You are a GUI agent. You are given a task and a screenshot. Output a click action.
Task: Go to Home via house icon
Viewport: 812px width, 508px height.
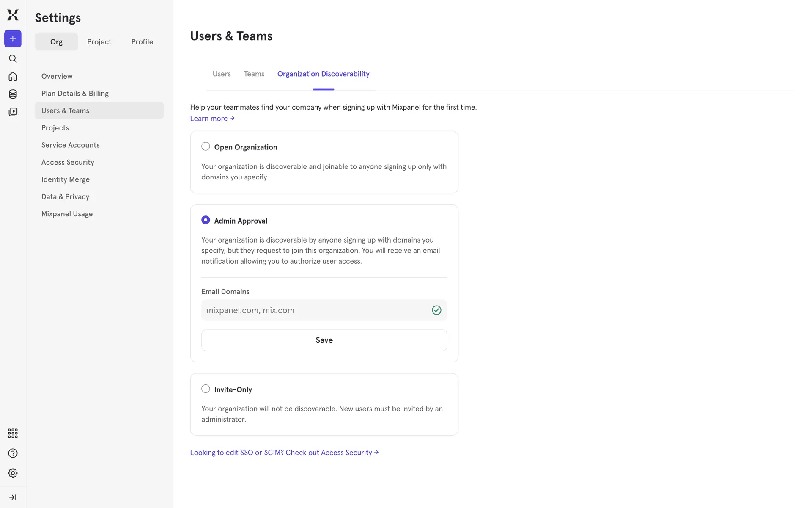tap(13, 77)
